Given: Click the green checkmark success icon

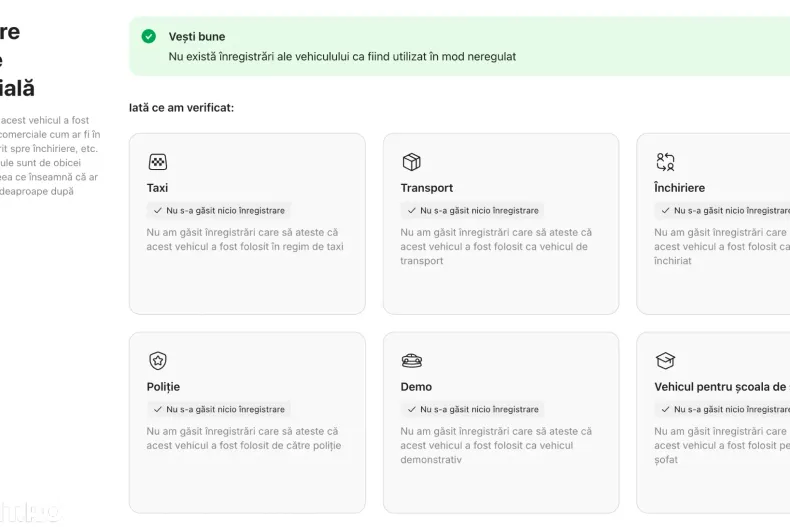Looking at the screenshot, I should pyautogui.click(x=149, y=36).
